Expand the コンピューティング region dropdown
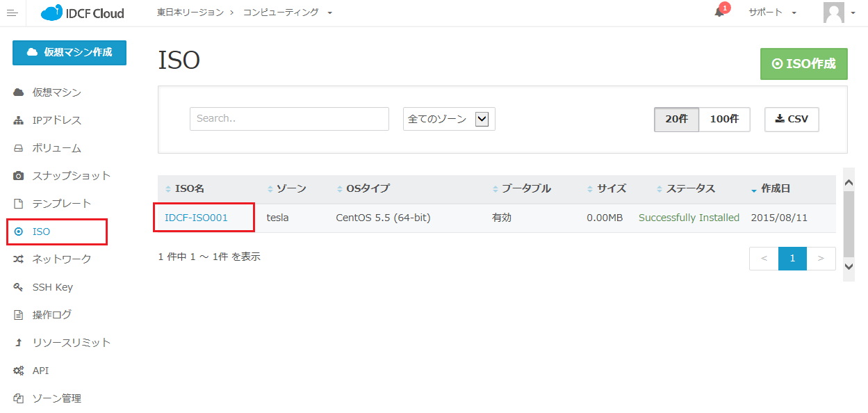Viewport: 868px width, 413px height. (288, 13)
